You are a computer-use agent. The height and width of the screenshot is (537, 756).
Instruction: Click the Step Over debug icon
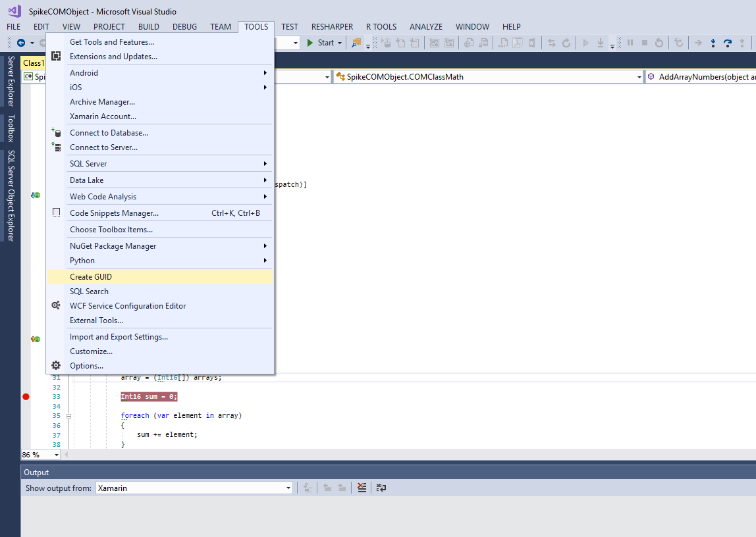(728, 43)
